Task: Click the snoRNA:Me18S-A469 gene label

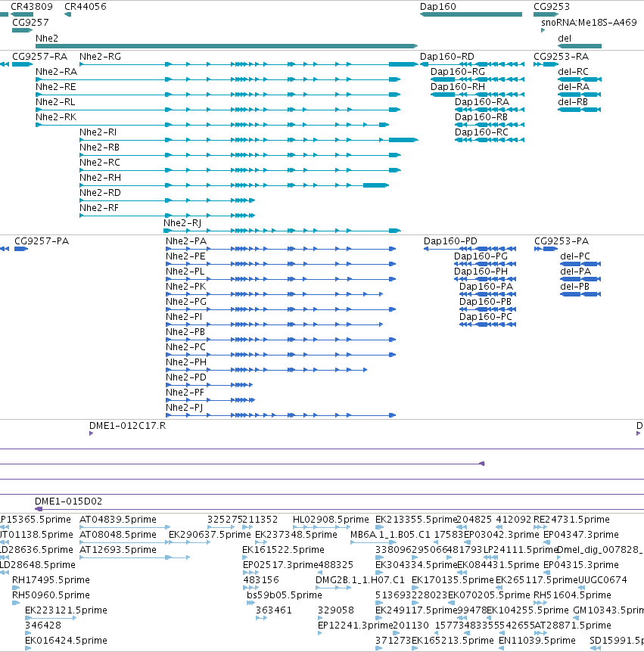Action: 589,23
